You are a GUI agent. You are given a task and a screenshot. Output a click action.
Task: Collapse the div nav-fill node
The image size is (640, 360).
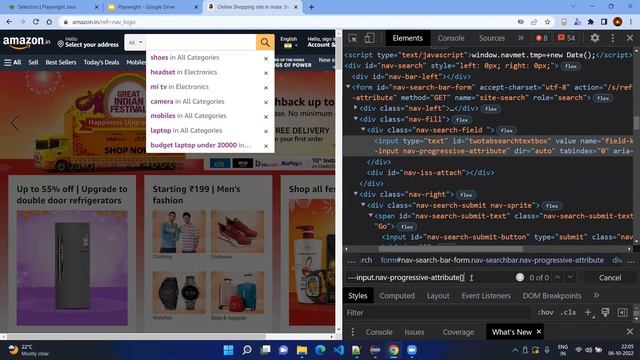click(356, 119)
